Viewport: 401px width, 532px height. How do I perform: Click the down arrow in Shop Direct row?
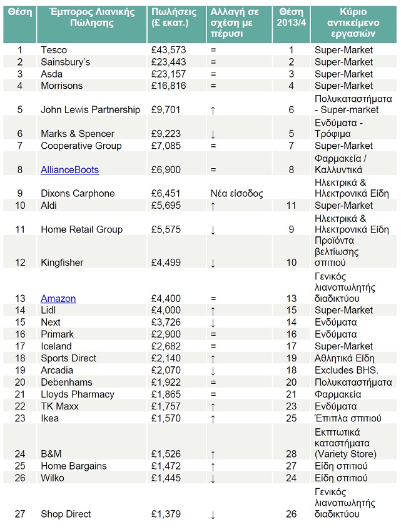point(213,514)
